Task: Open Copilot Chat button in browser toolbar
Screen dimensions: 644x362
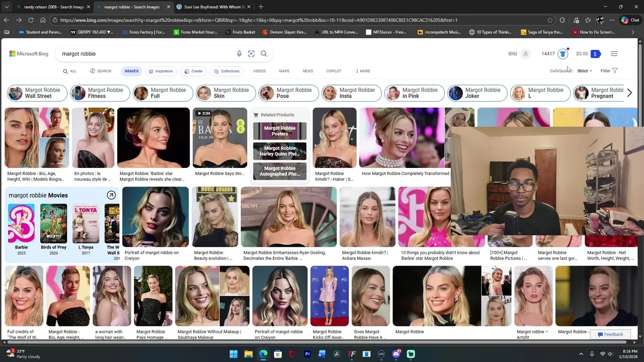Action: (630, 20)
